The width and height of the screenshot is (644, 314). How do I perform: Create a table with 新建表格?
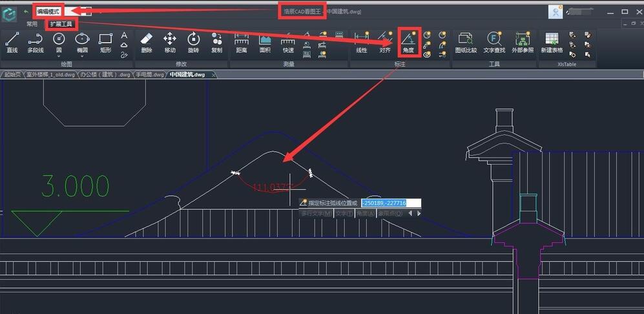point(551,42)
